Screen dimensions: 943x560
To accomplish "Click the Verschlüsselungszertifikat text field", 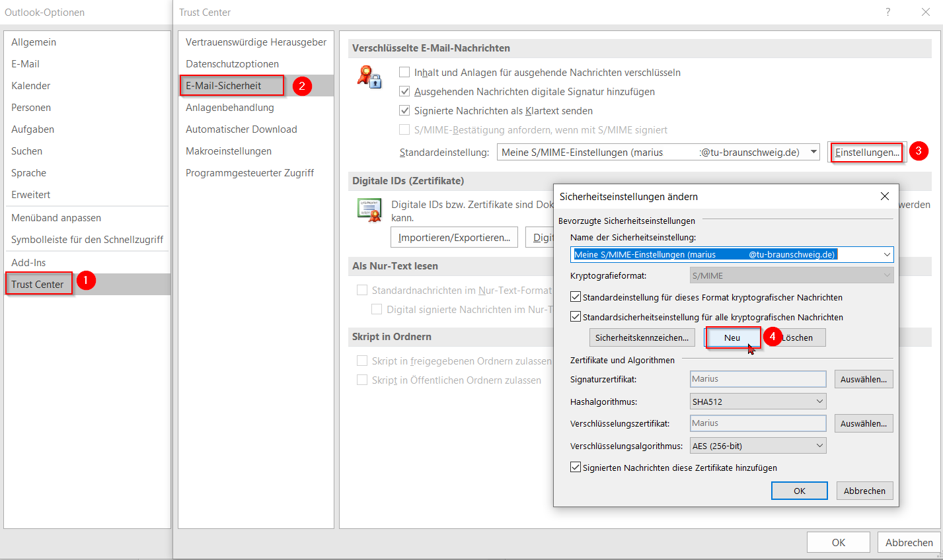I will click(758, 423).
